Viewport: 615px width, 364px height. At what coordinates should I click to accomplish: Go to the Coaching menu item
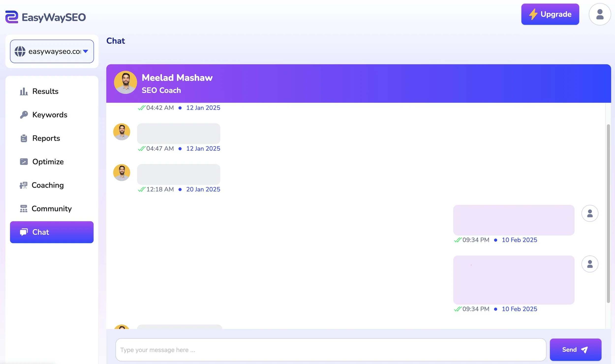click(x=48, y=185)
